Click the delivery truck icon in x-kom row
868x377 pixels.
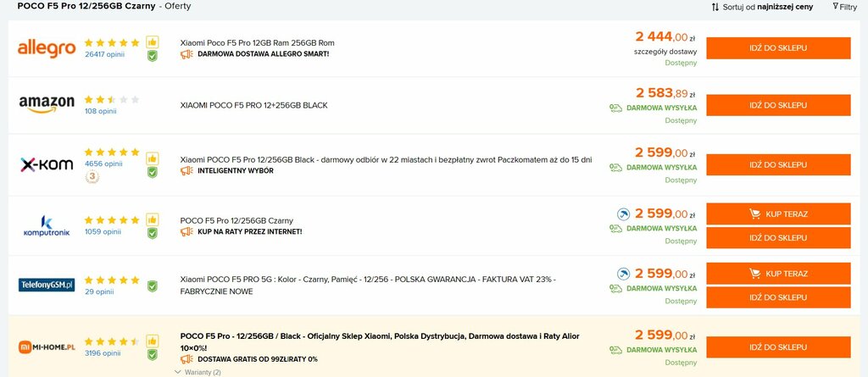click(615, 167)
